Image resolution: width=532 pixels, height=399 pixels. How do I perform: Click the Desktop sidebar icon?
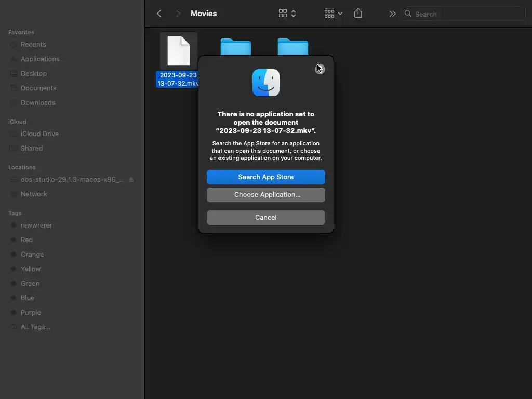[x=14, y=74]
